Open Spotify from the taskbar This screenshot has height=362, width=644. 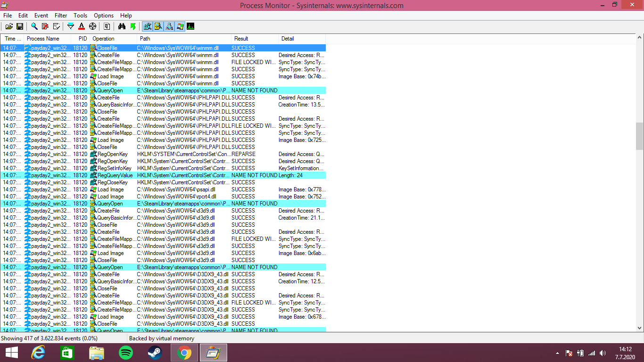click(x=125, y=353)
